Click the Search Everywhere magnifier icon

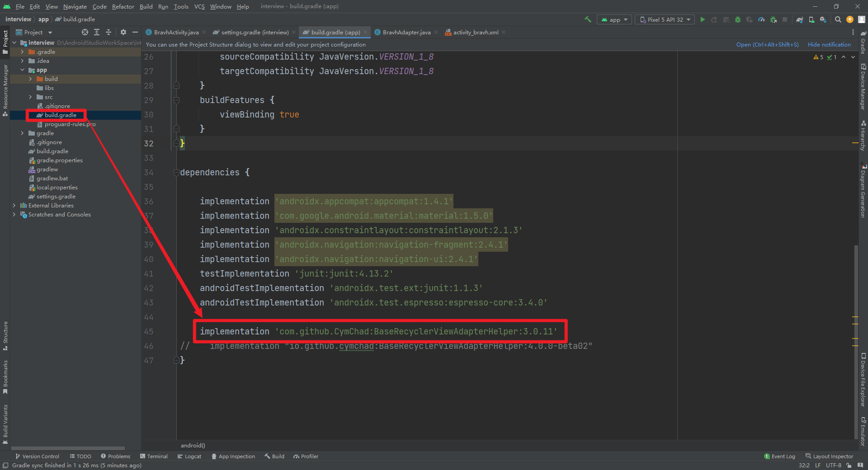pos(838,19)
